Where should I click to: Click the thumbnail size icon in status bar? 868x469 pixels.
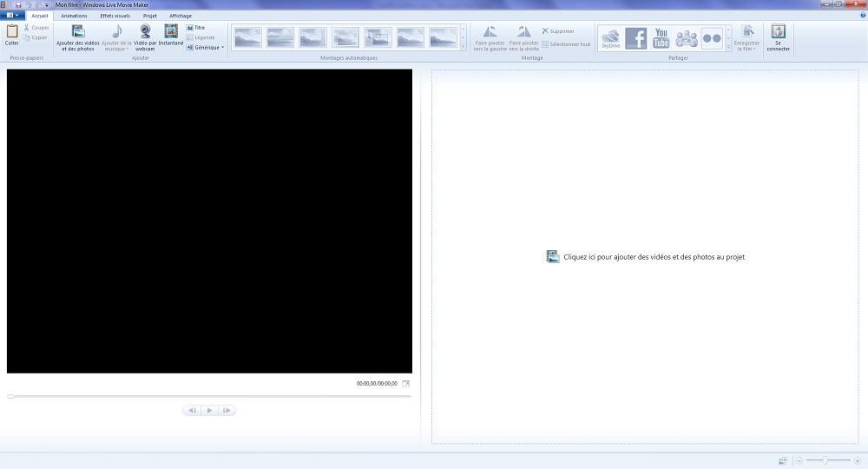(x=783, y=460)
